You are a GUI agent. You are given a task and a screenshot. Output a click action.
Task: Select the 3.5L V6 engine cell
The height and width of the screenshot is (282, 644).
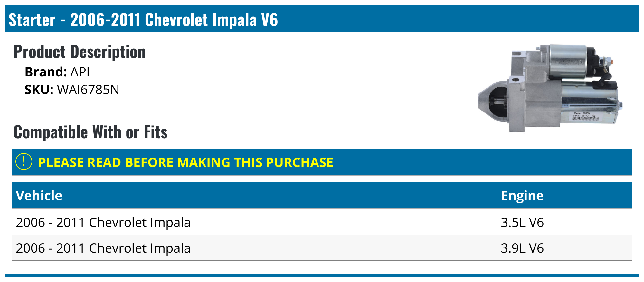pyautogui.click(x=522, y=222)
